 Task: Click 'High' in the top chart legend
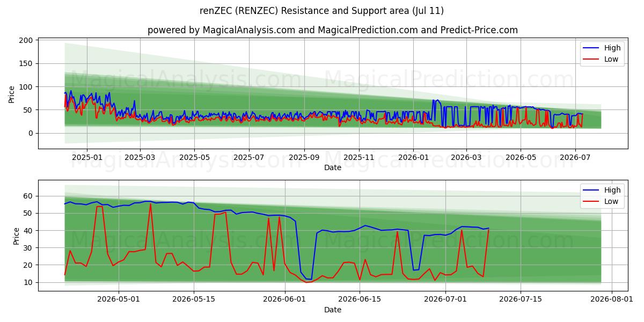612,48
